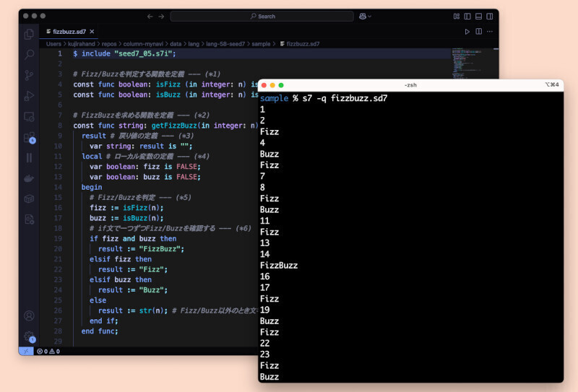Viewport: 578px width, 392px height.
Task: Open the errors and warnings status item
Action: (x=48, y=352)
